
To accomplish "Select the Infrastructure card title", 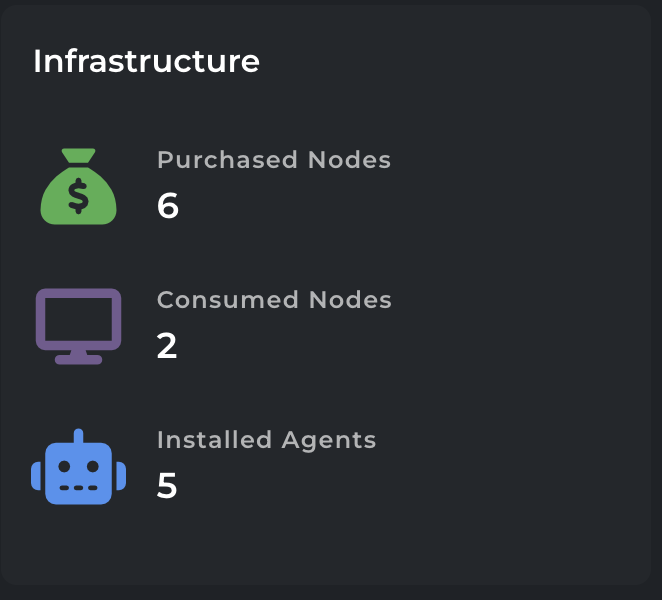I will pyautogui.click(x=146, y=61).
